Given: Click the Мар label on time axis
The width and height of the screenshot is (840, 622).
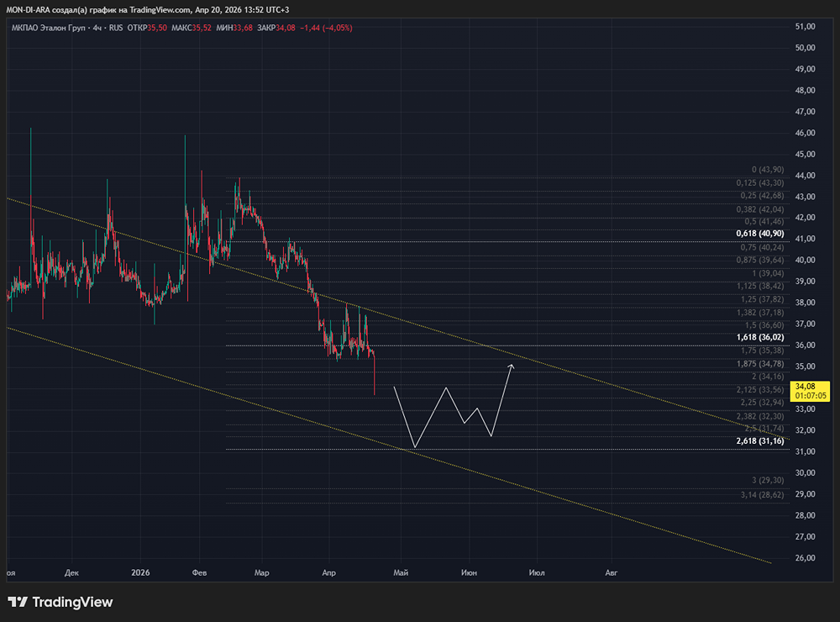Looking at the screenshot, I should [261, 572].
